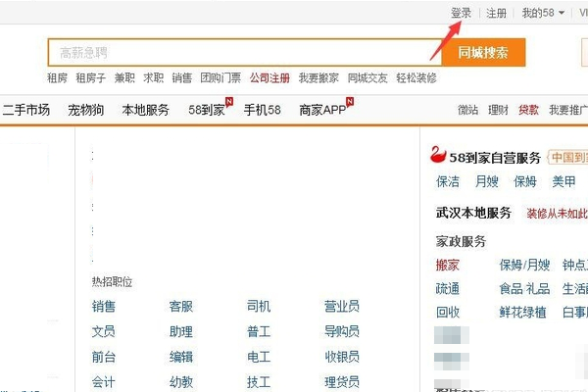Viewport: 588px width, 392px height.
Task: Open the red 贷款 link
Action: point(528,110)
